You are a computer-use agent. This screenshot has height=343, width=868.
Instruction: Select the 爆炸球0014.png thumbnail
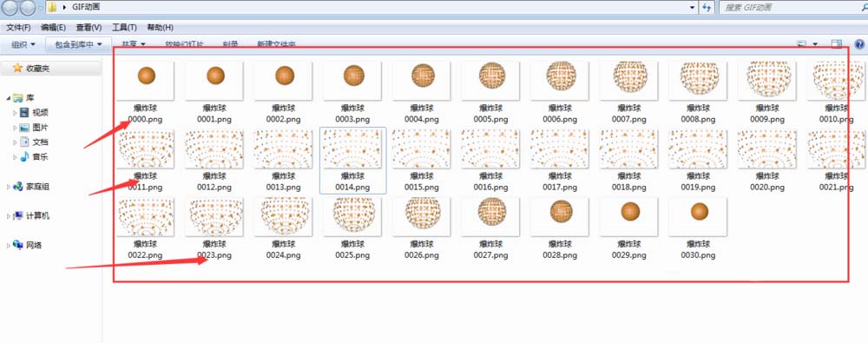pos(353,149)
